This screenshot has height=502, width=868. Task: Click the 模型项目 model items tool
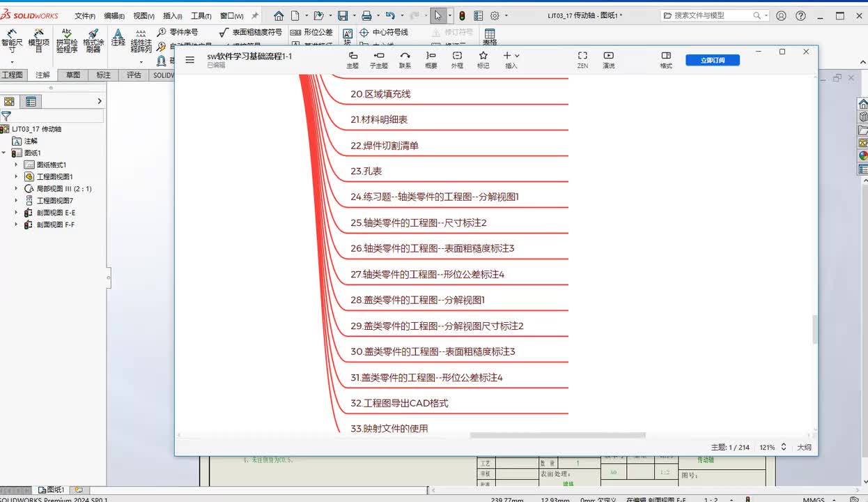[39, 41]
